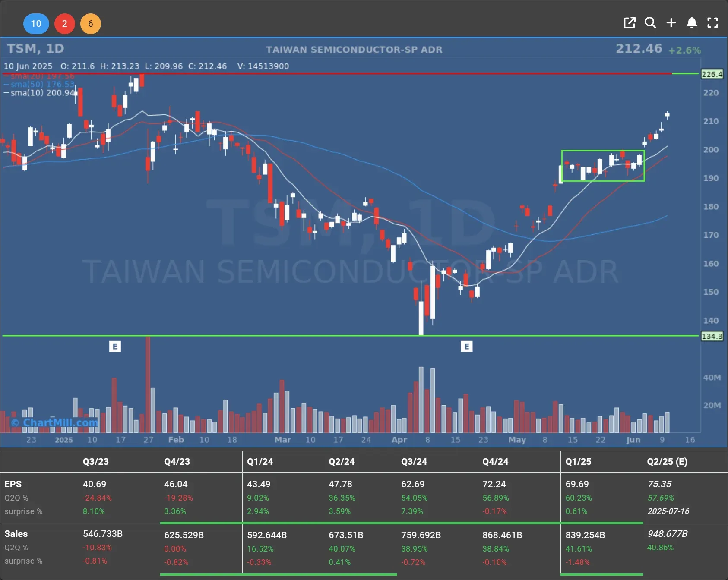Open the ChartMill.com watermark link
The width and height of the screenshot is (728, 580).
click(55, 422)
